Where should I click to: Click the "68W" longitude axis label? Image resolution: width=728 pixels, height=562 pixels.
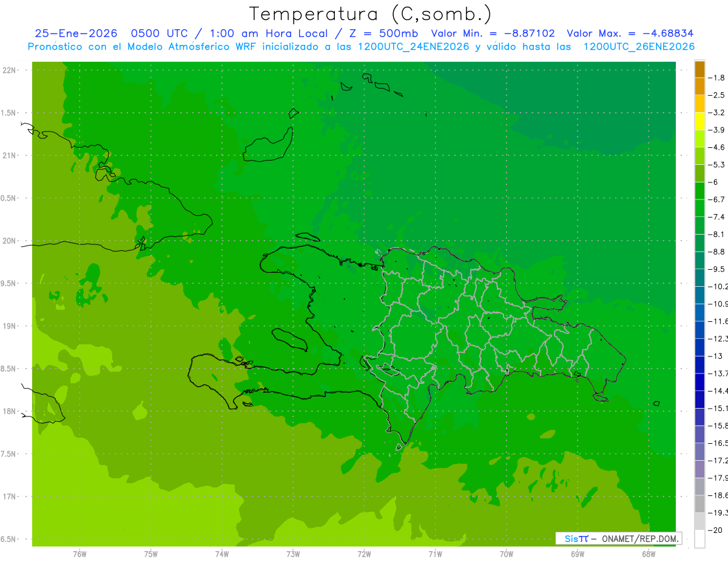648,554
